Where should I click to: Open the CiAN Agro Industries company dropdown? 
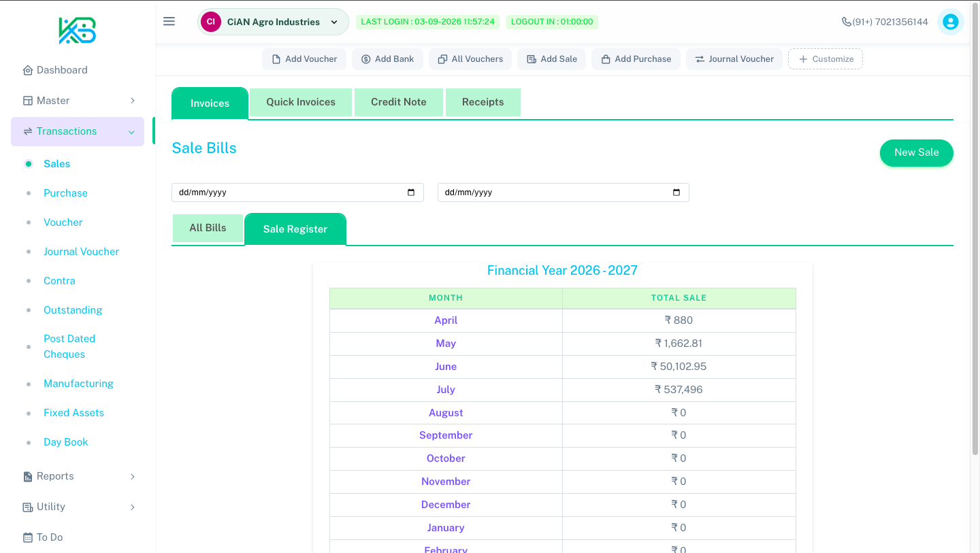coord(273,22)
